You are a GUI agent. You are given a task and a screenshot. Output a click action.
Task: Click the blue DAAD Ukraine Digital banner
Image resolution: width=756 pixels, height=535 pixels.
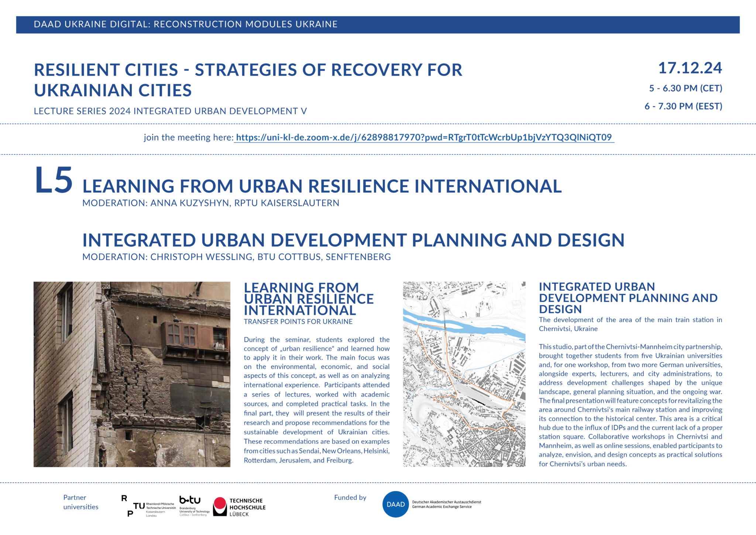point(378,25)
